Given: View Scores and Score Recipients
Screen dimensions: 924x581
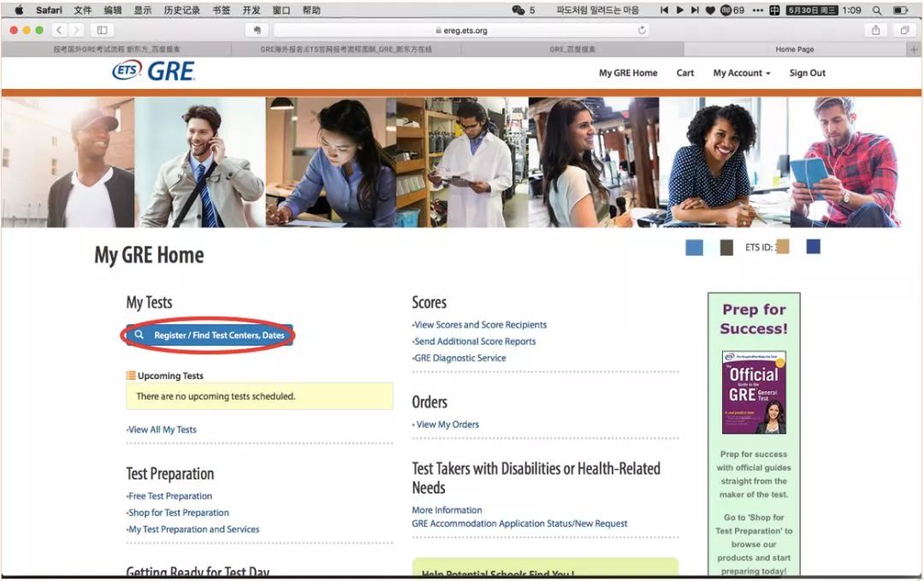Looking at the screenshot, I should (x=480, y=324).
